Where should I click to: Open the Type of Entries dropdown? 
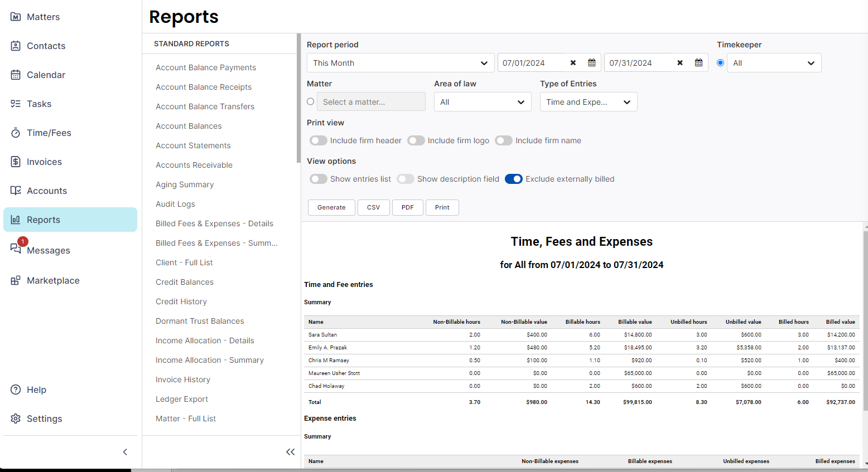pos(589,102)
